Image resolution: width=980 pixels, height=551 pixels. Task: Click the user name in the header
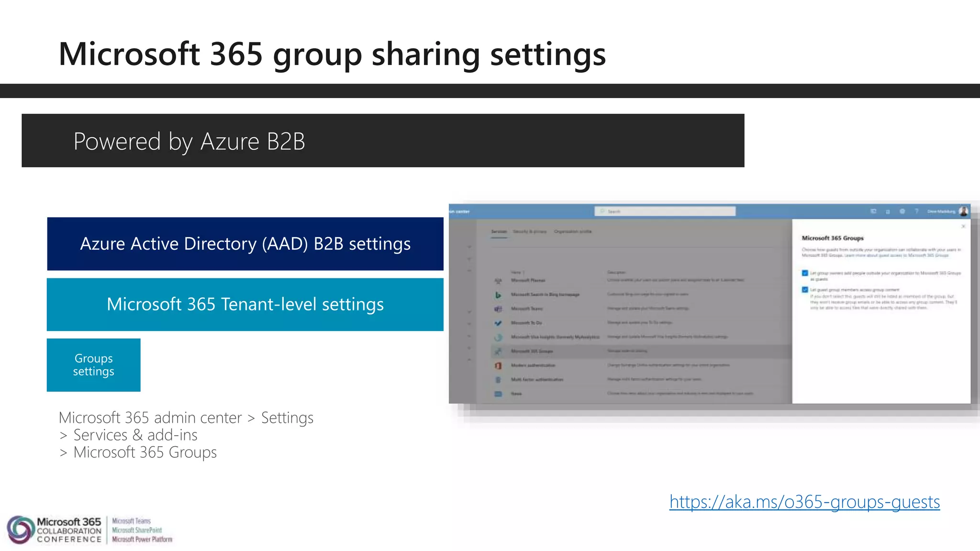click(941, 211)
